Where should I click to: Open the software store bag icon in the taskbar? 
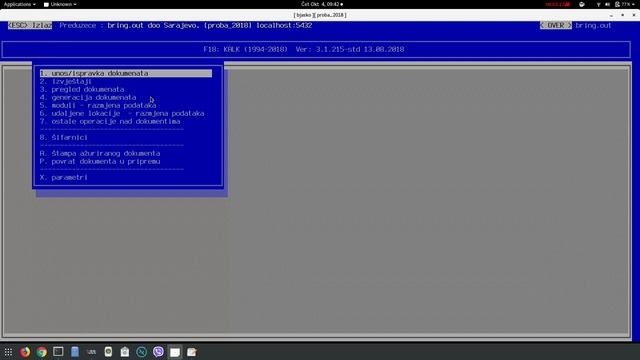click(125, 351)
